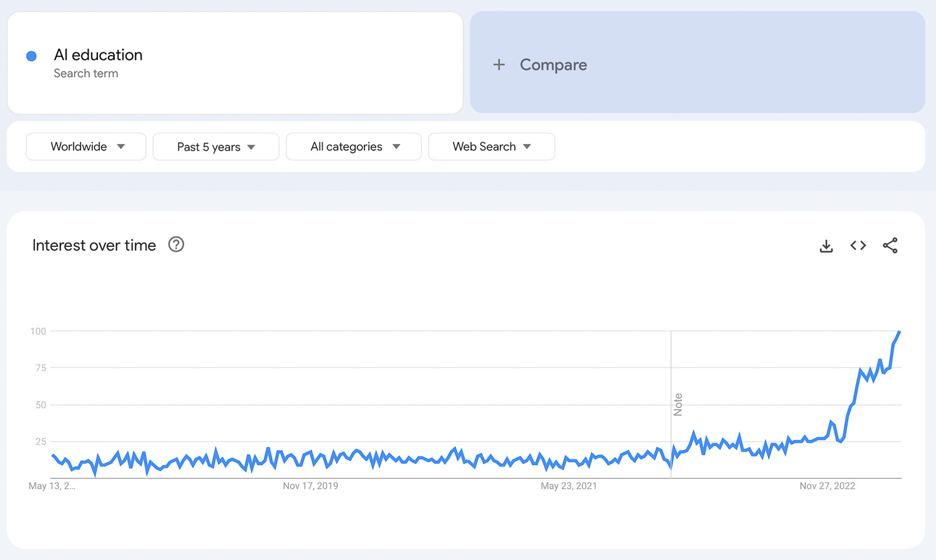Click the Interest over time heading
Image resolution: width=936 pixels, height=560 pixels.
click(94, 245)
